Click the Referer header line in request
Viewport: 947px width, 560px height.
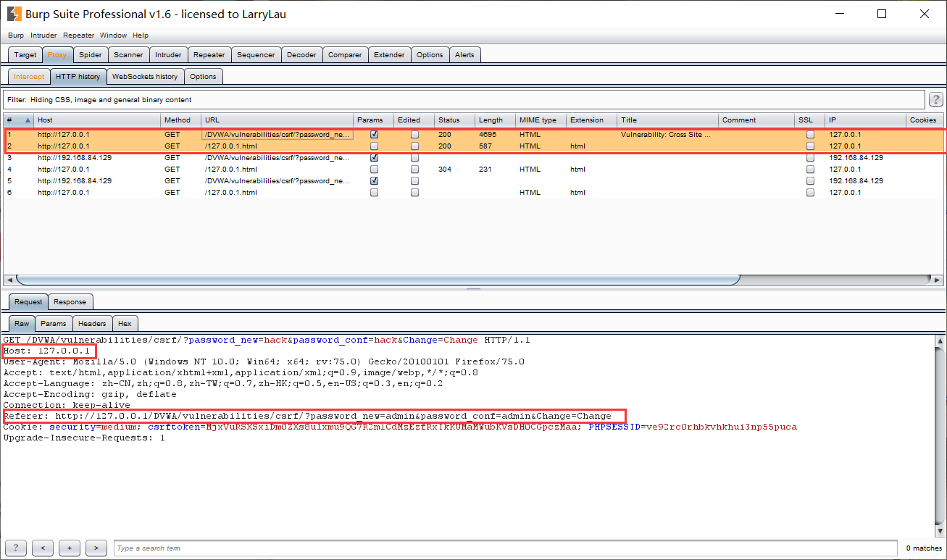pyautogui.click(x=307, y=416)
